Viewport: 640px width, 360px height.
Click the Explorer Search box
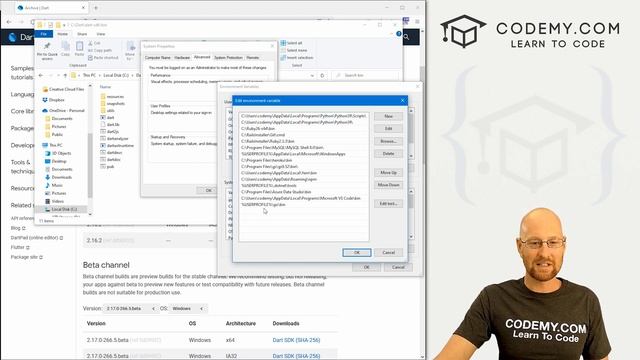tap(365, 76)
